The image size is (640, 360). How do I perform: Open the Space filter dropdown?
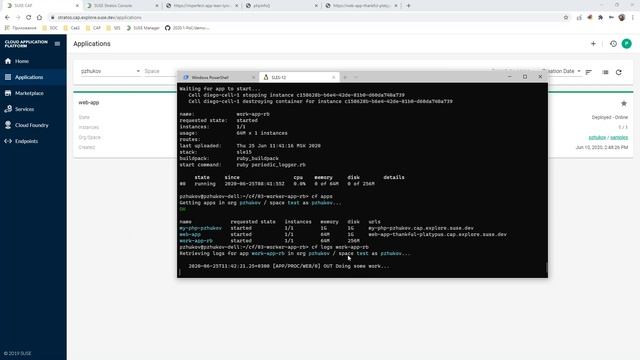tap(160, 71)
